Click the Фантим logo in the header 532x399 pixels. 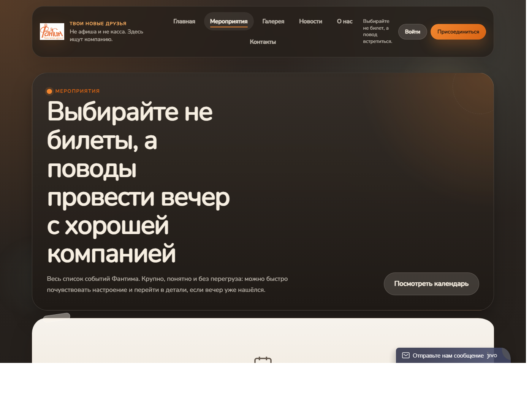[x=52, y=32]
